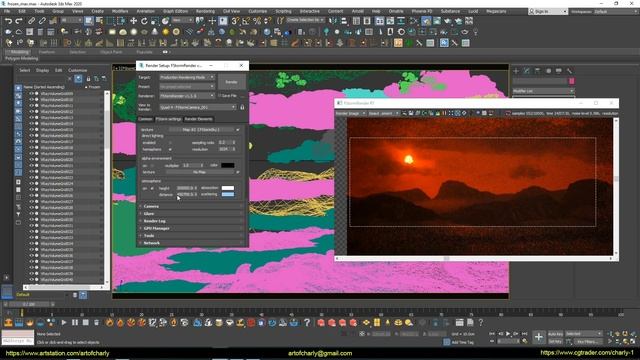640x360 pixels.
Task: Activate the Select Object tool
Action: coord(89,20)
